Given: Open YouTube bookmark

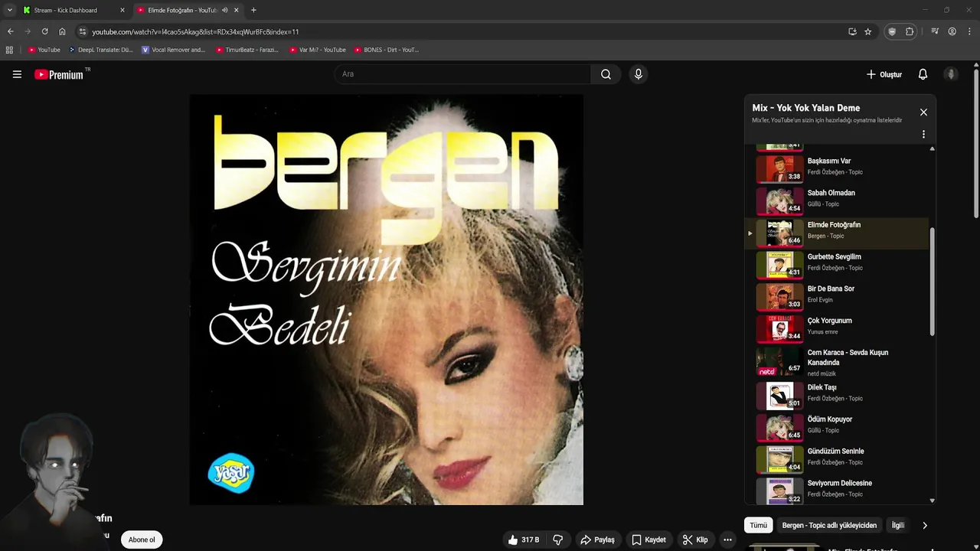Looking at the screenshot, I should coord(44,50).
